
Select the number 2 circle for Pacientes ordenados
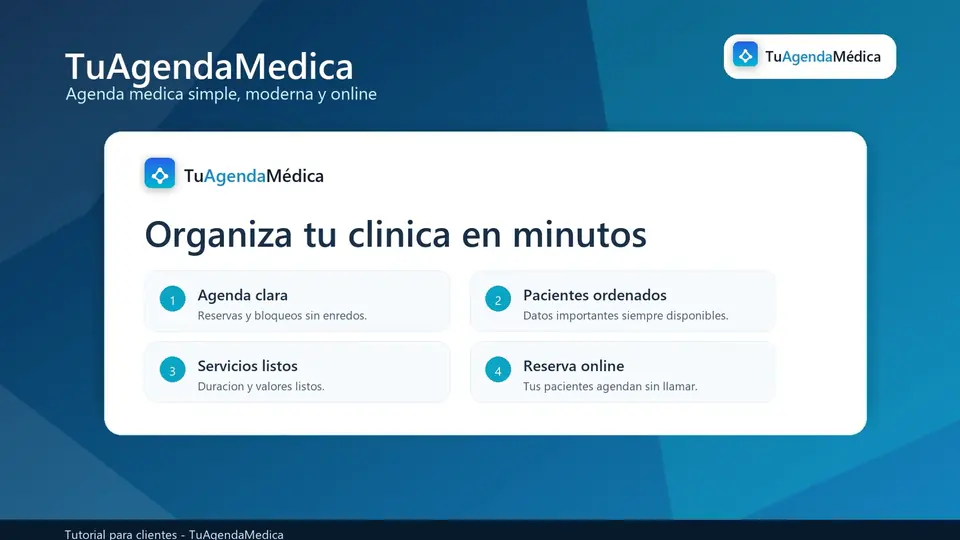(498, 299)
